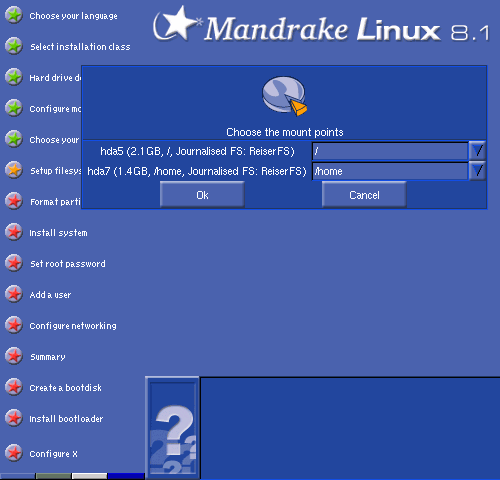Open the Install bootloader step label
This screenshot has width=500, height=480.
[66, 419]
